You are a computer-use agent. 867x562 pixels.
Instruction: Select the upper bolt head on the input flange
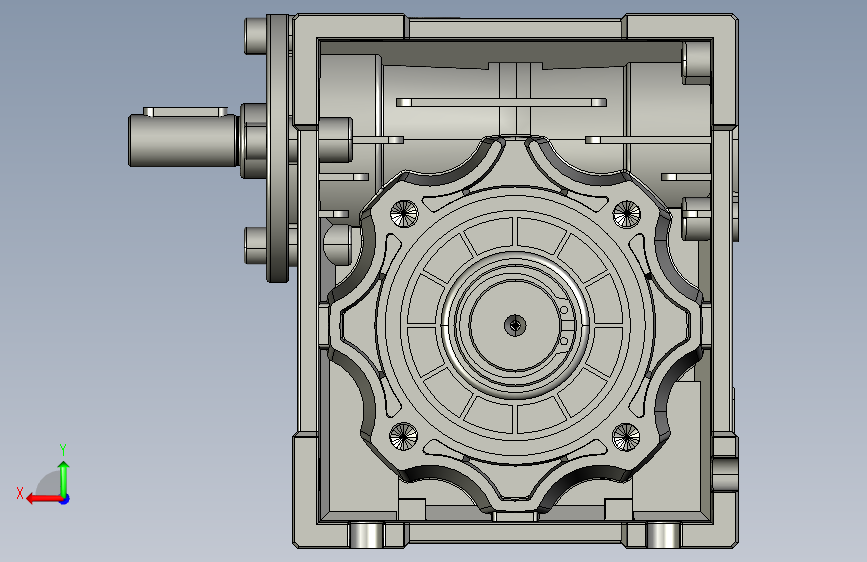coord(255,36)
